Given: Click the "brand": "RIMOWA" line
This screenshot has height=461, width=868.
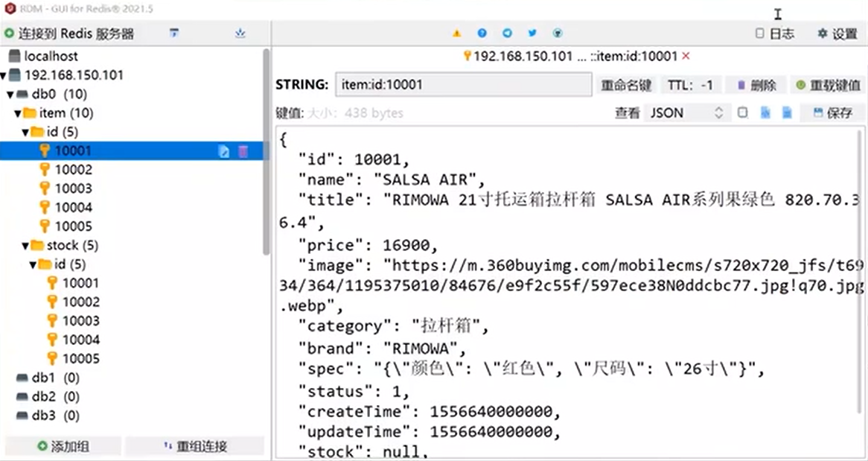Looking at the screenshot, I should (383, 349).
